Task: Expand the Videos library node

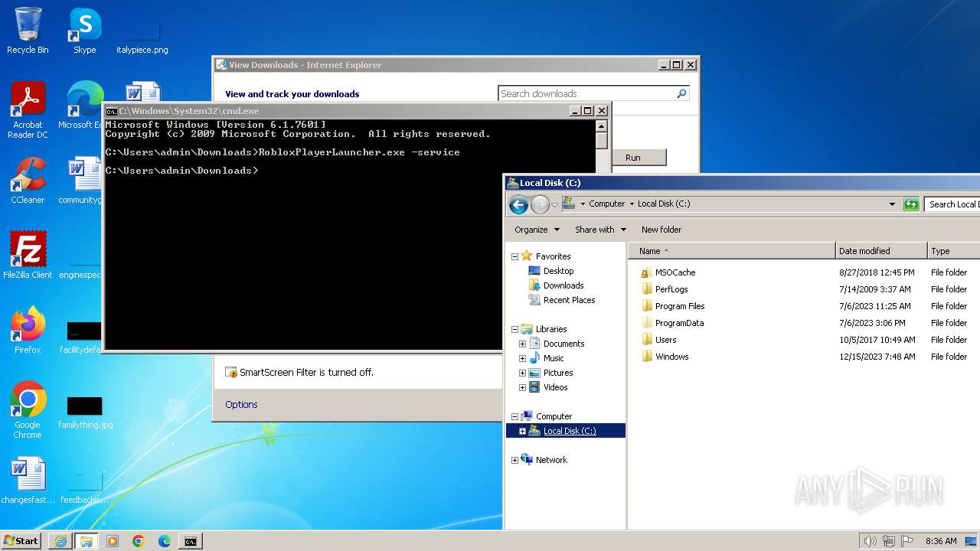Action: click(522, 388)
